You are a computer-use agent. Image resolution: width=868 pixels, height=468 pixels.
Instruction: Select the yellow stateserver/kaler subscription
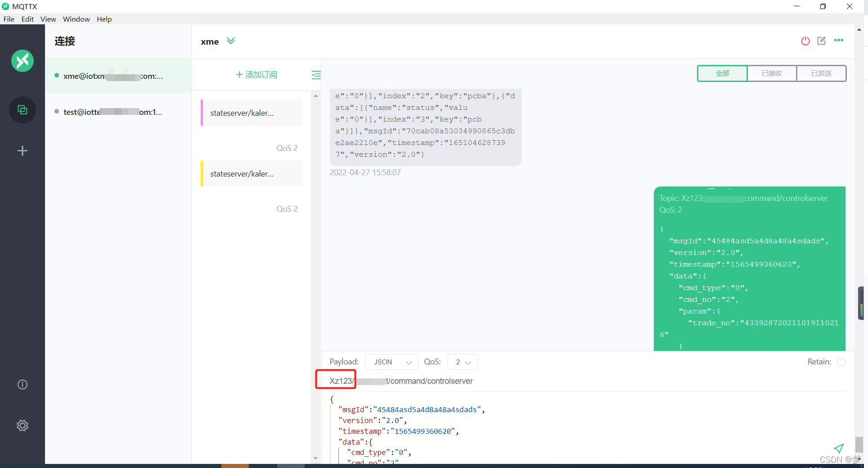pyautogui.click(x=252, y=173)
